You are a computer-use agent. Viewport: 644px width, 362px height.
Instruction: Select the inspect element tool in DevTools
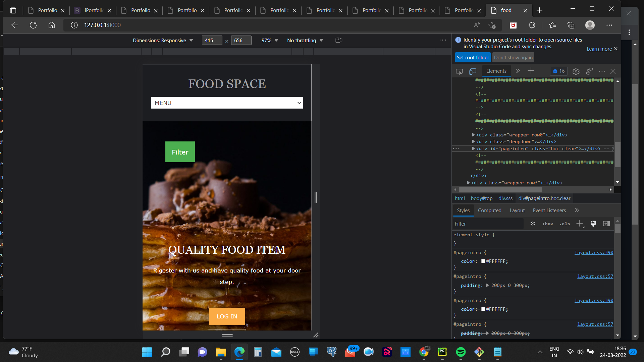point(459,71)
